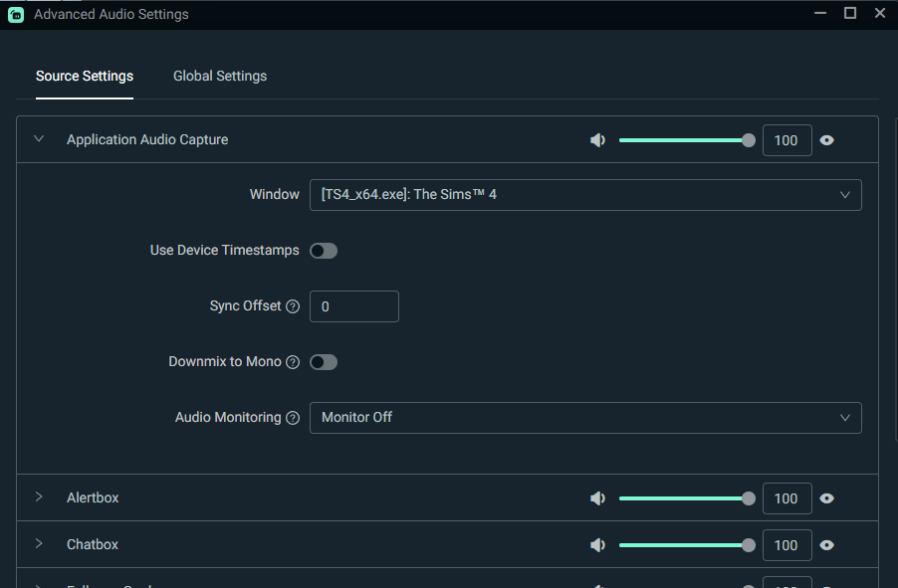
Task: Close the Advanced Audio Settings window
Action: 880,13
